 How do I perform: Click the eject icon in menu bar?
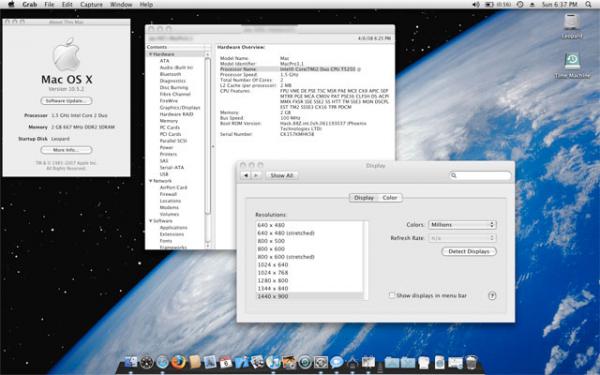(532, 5)
